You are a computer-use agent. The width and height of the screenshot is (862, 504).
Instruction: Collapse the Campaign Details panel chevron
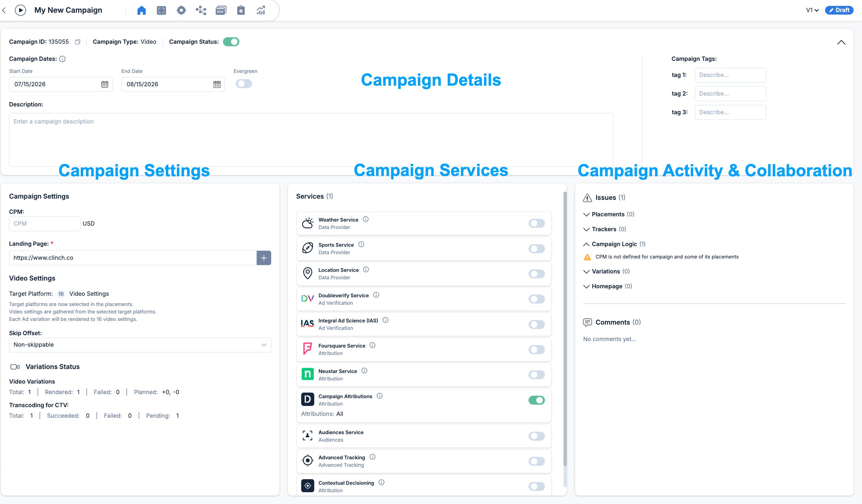[x=841, y=43]
